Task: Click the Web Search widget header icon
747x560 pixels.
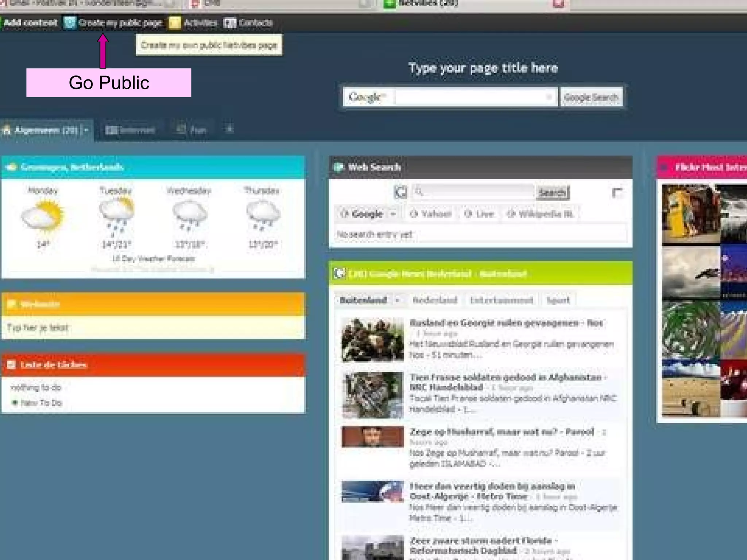Action: [x=339, y=167]
